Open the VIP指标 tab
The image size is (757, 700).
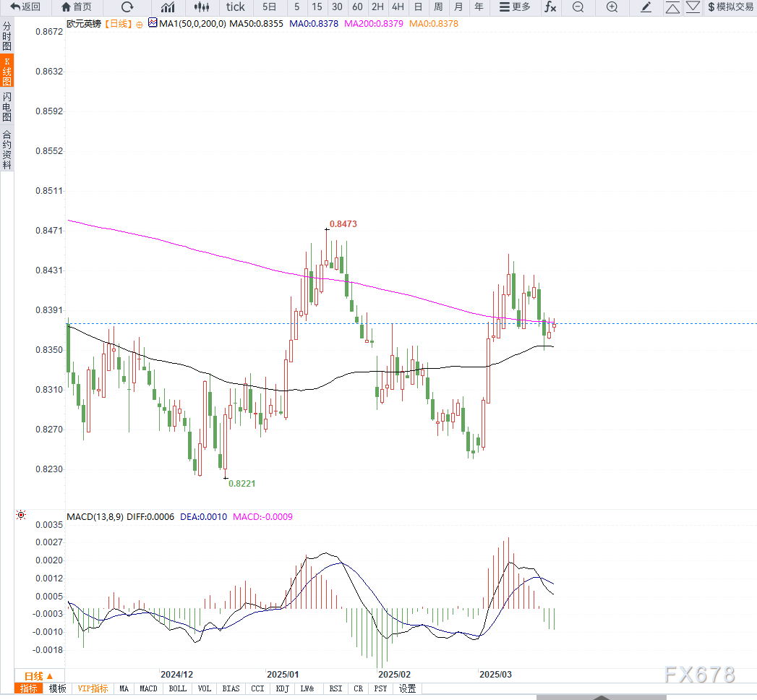click(x=93, y=688)
